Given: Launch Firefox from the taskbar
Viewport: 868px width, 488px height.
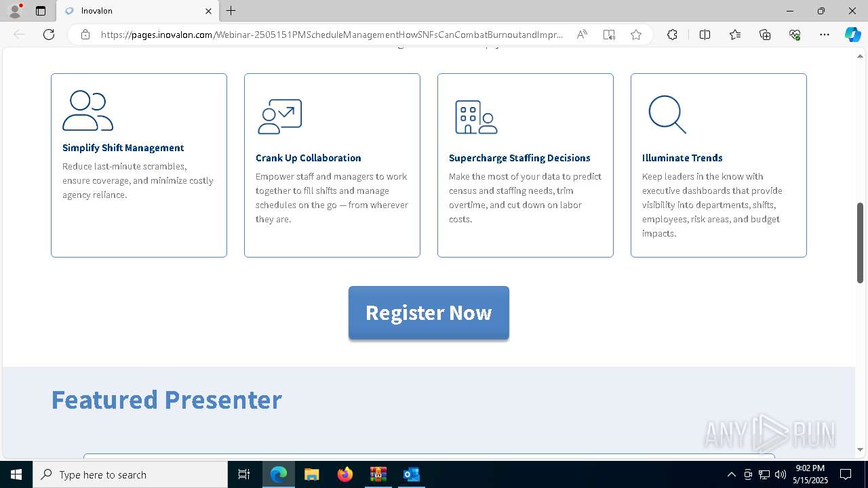Looking at the screenshot, I should (x=344, y=474).
